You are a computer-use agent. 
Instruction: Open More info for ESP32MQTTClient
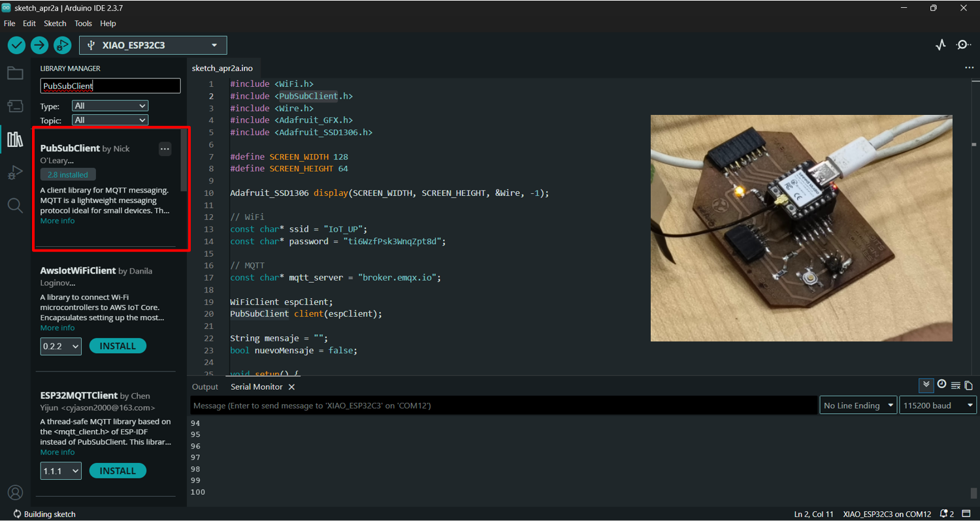coord(57,452)
